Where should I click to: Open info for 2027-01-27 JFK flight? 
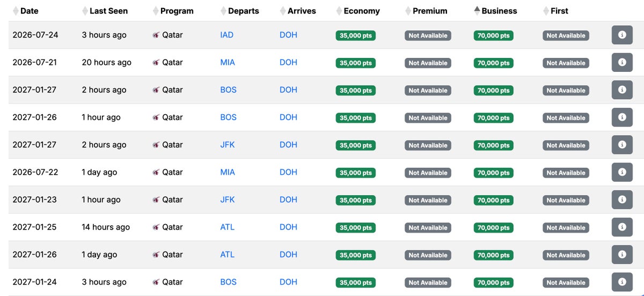coord(622,145)
